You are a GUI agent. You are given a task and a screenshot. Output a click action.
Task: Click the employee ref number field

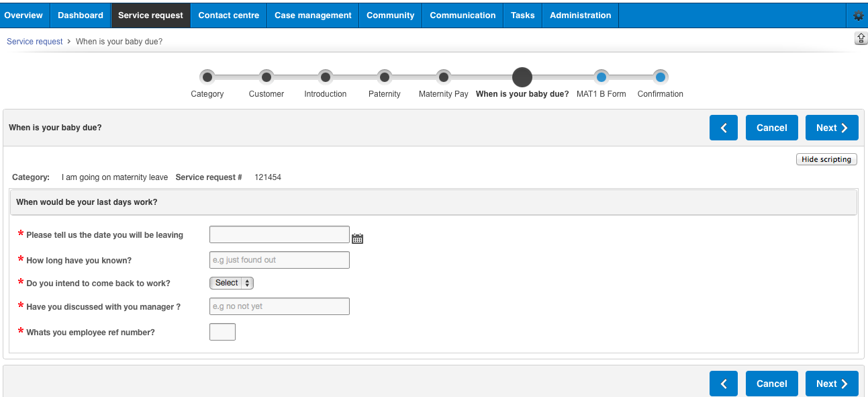pyautogui.click(x=222, y=331)
